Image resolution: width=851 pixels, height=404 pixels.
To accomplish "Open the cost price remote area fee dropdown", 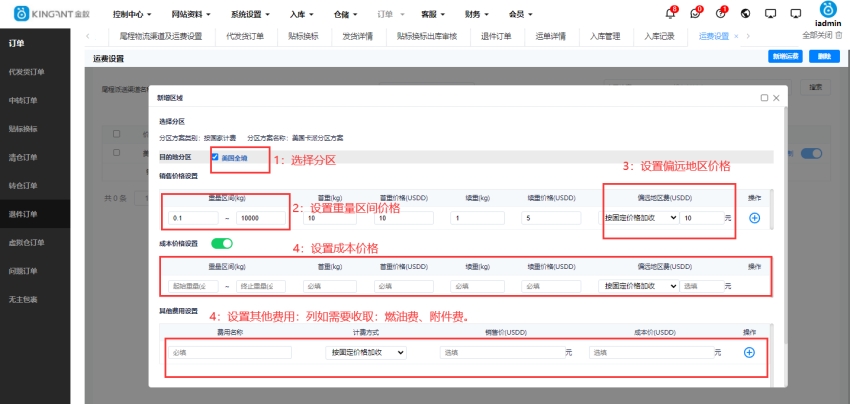I will 640,286.
